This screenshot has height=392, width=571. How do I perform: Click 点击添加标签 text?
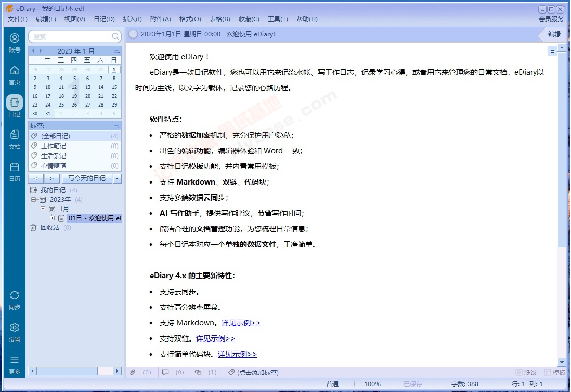(258, 372)
